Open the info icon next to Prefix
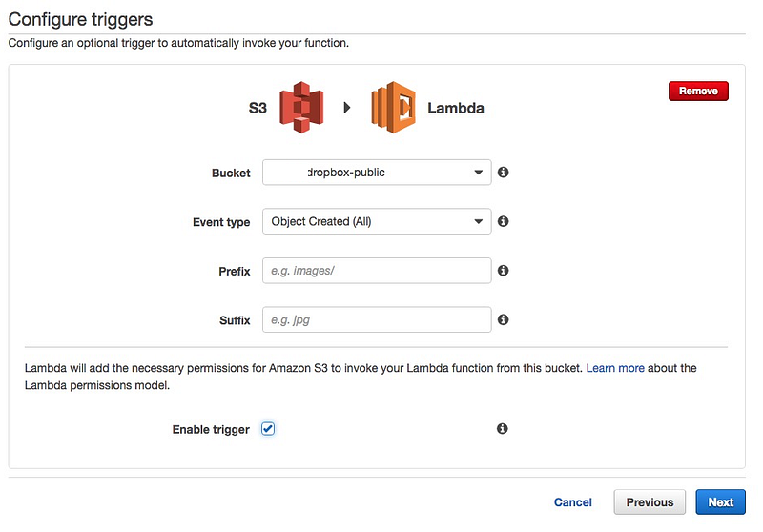 point(504,271)
